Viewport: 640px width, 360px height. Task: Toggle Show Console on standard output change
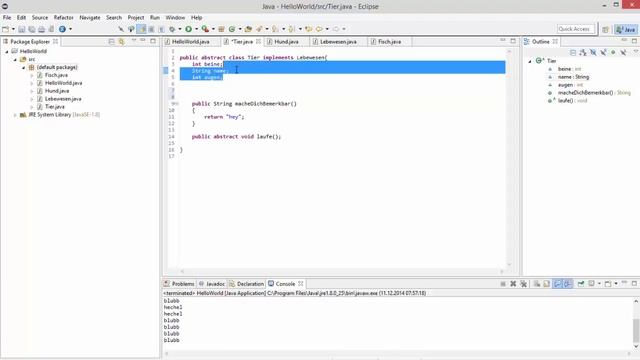(x=558, y=284)
